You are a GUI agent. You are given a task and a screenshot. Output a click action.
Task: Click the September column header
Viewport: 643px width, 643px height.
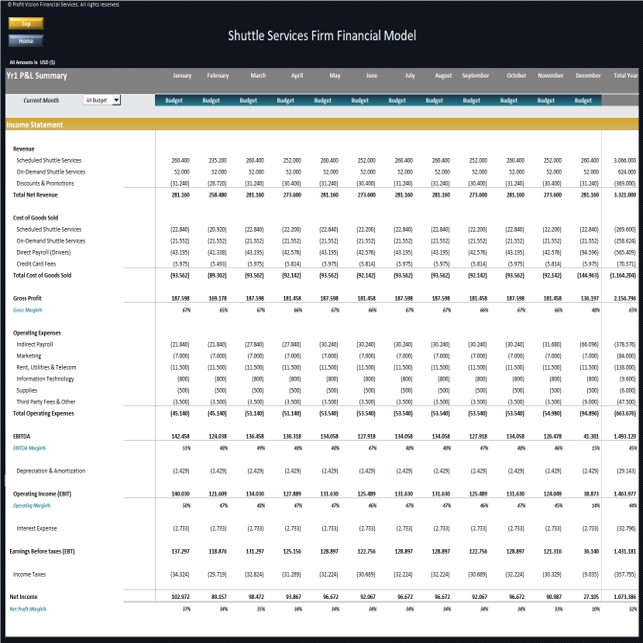coord(475,75)
